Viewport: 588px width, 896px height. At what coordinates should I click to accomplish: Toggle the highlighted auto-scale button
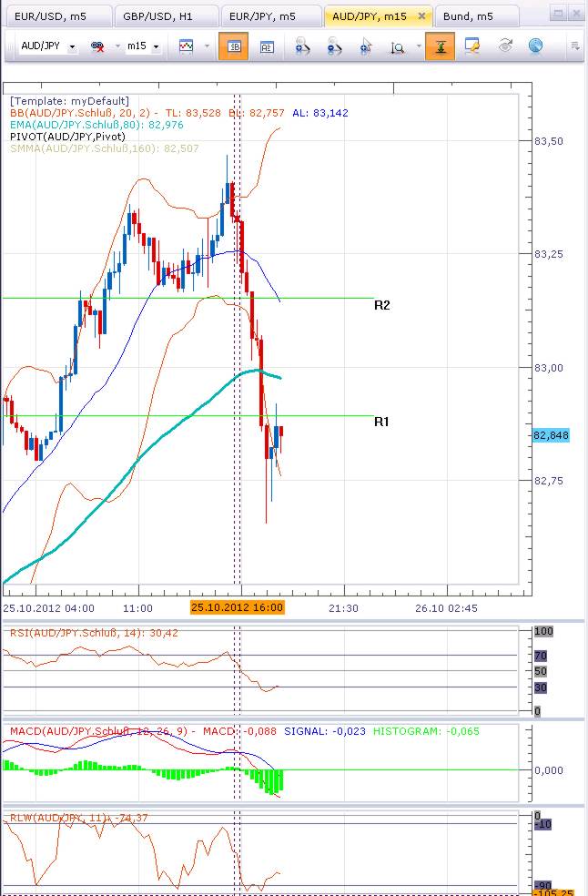(440, 46)
